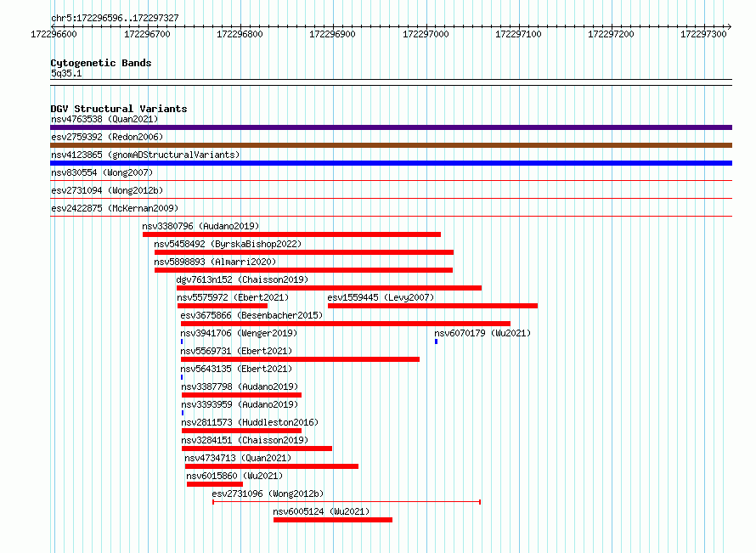Click ruler position 172296800

point(240,34)
